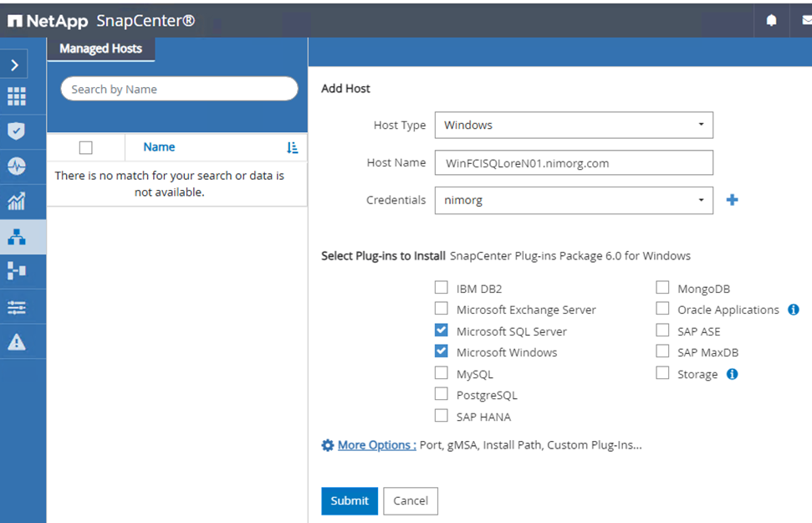
Task: Uncheck the Microsoft SQL Server plug-in
Action: (442, 331)
